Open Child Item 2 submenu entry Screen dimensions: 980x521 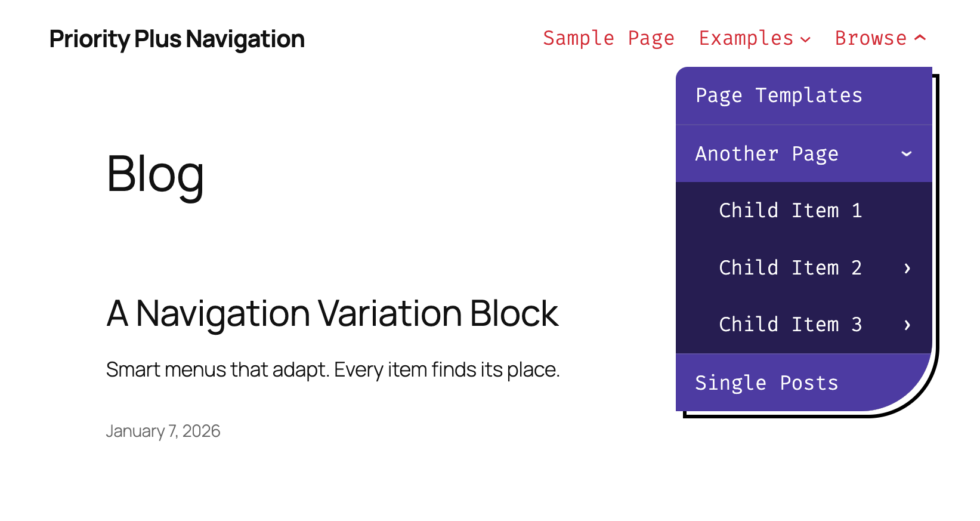tap(790, 268)
